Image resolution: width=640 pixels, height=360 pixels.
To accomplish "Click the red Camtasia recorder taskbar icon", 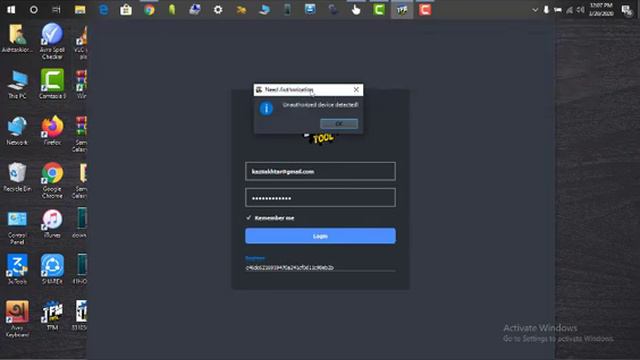I will tap(425, 9).
